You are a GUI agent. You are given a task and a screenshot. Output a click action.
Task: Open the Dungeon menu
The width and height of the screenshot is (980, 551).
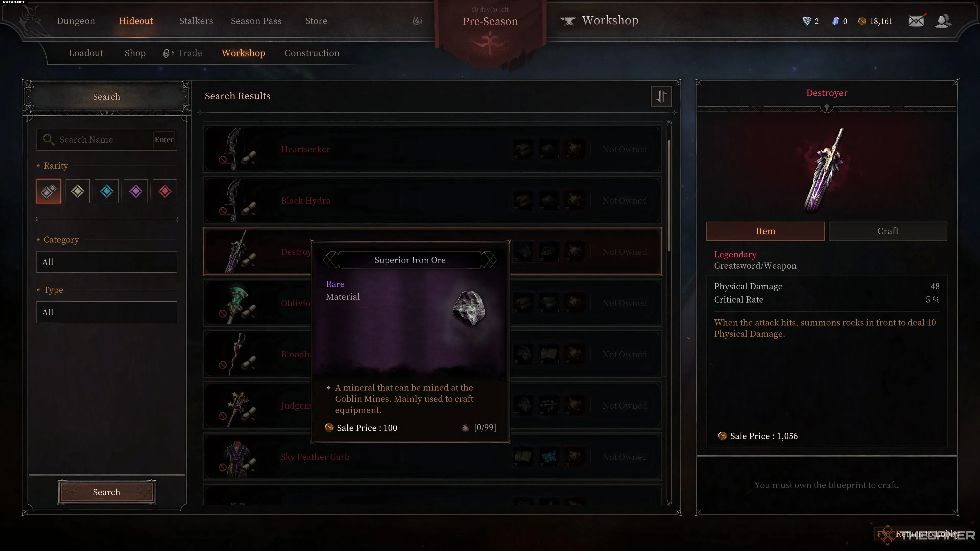pos(76,21)
